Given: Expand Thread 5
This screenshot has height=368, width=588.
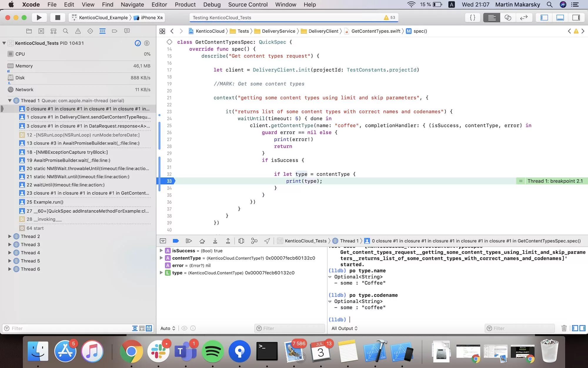Looking at the screenshot, I should pos(10,261).
